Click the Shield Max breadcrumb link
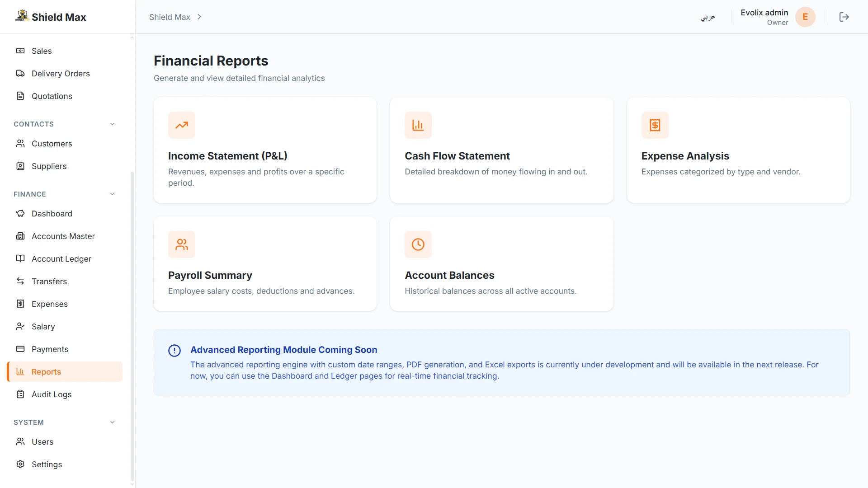This screenshot has height=488, width=868. point(170,17)
